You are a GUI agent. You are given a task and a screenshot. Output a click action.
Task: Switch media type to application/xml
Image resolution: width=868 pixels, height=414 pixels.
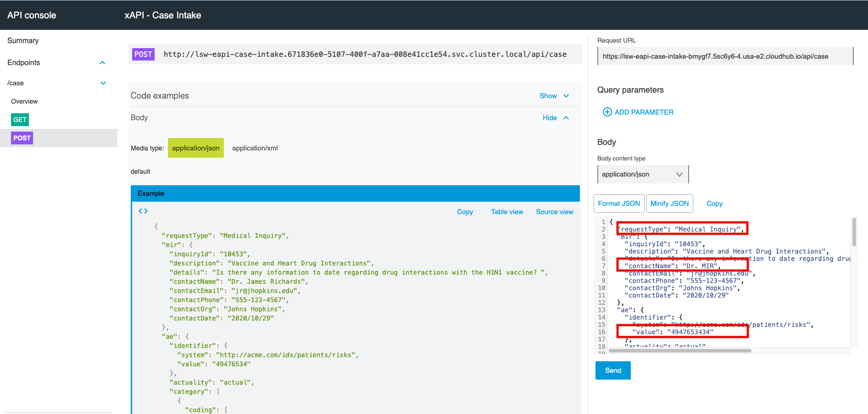(x=255, y=148)
